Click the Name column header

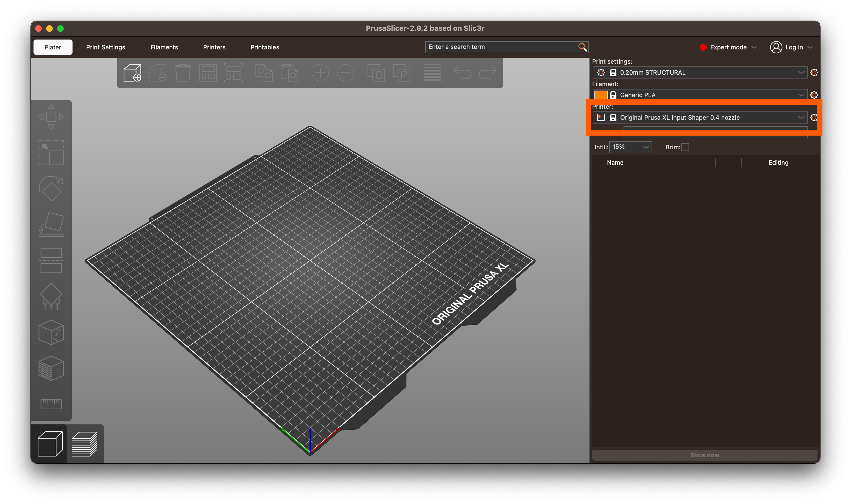[x=615, y=163]
